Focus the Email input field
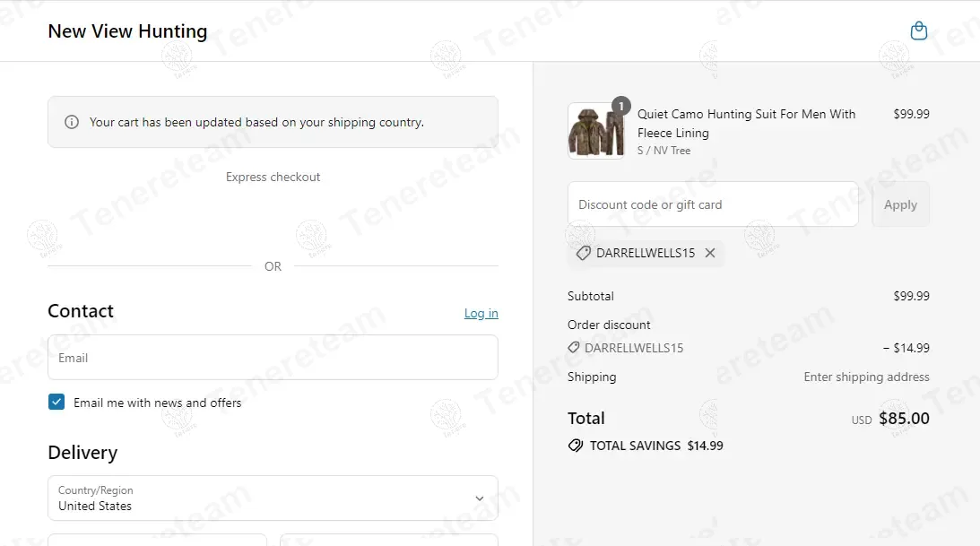 point(273,358)
